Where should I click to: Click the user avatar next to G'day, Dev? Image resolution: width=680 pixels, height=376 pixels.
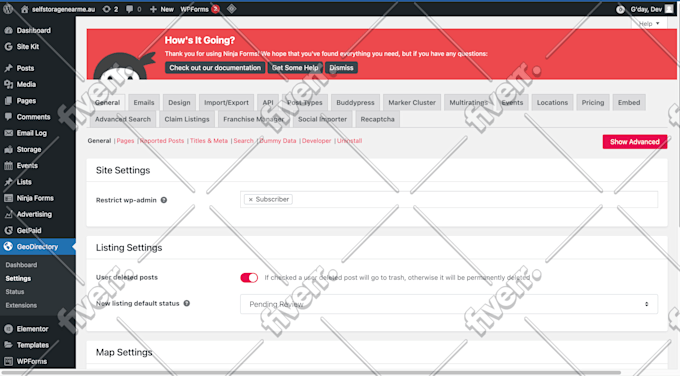(x=669, y=9)
